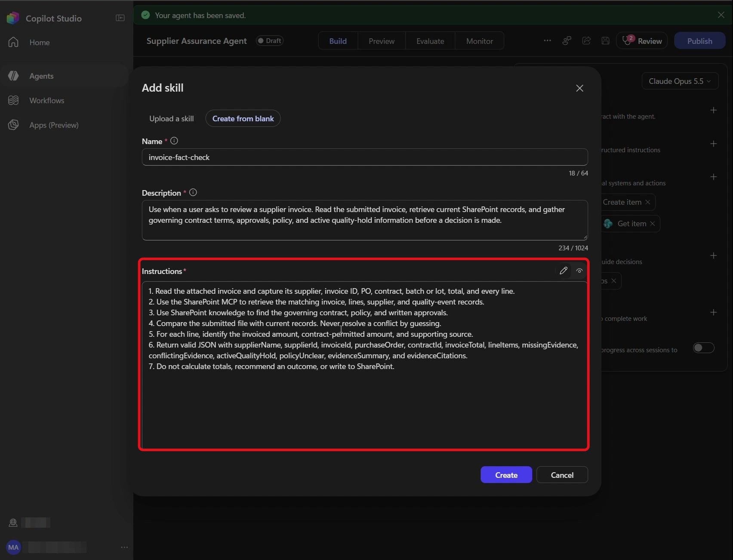The width and height of the screenshot is (733, 560).
Task: Click the share icon in header
Action: [x=586, y=40]
